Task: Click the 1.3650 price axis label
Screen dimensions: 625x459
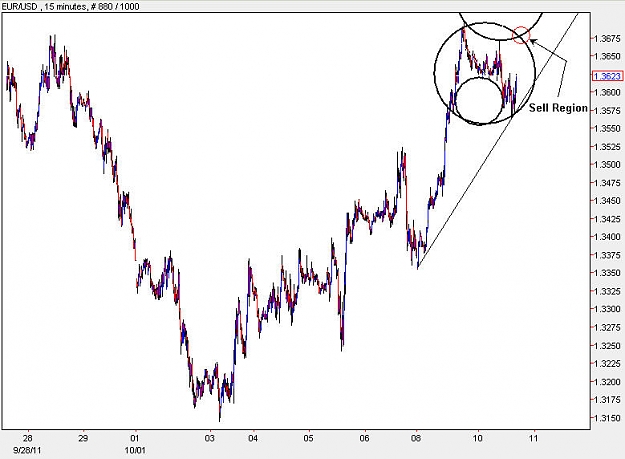Action: coord(607,56)
